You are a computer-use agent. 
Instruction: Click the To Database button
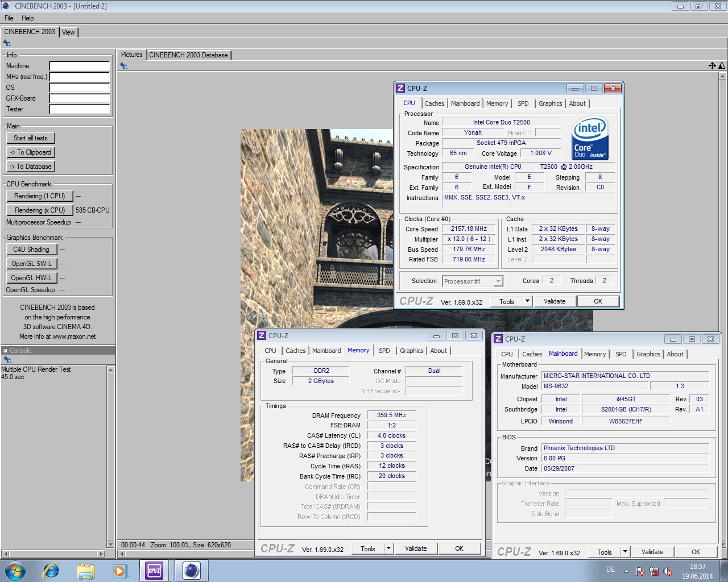click(x=31, y=167)
